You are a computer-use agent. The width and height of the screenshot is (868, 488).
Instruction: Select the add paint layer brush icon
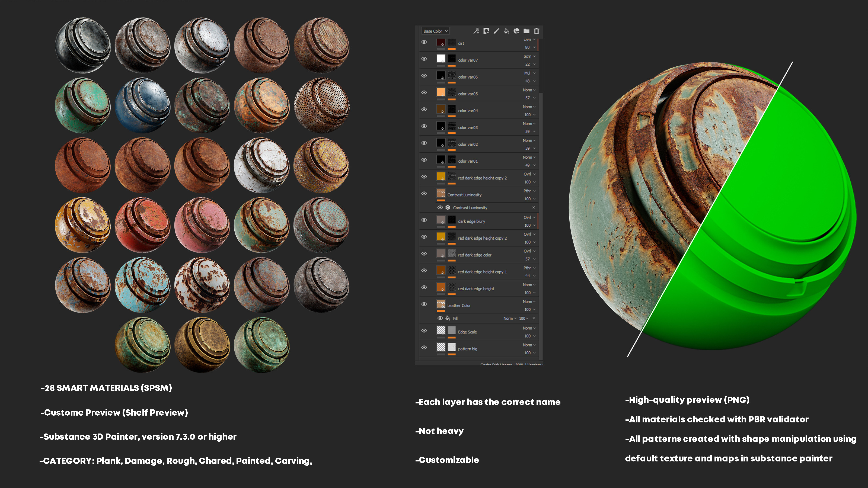497,31
